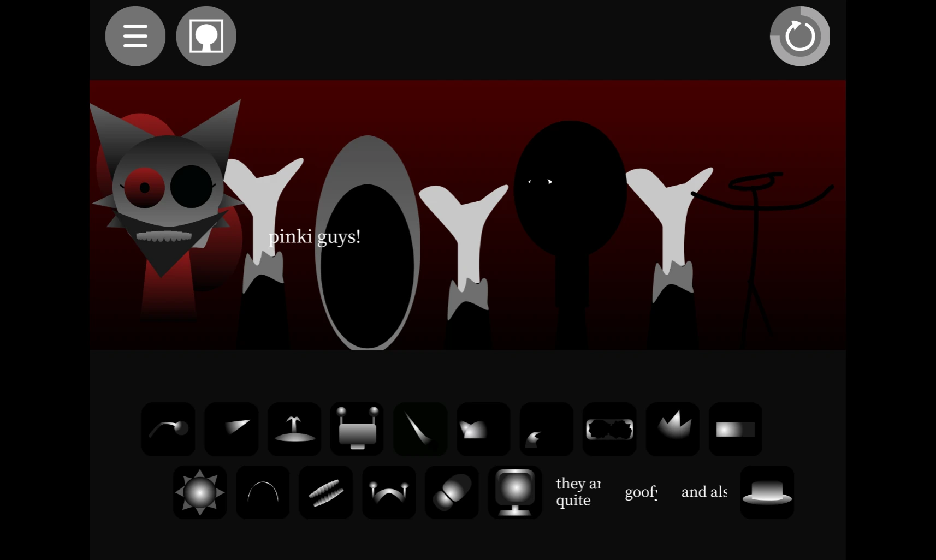
Task: Choose the 'and also' text icon
Action: click(x=704, y=492)
